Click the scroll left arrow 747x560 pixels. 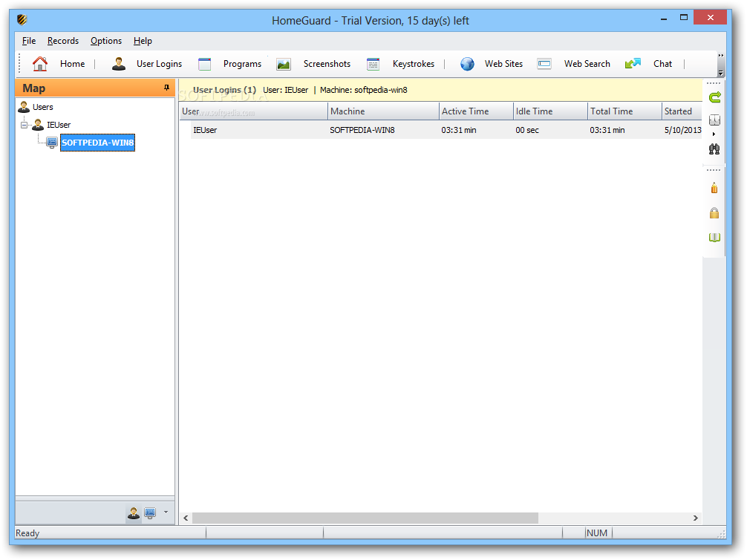click(x=186, y=518)
